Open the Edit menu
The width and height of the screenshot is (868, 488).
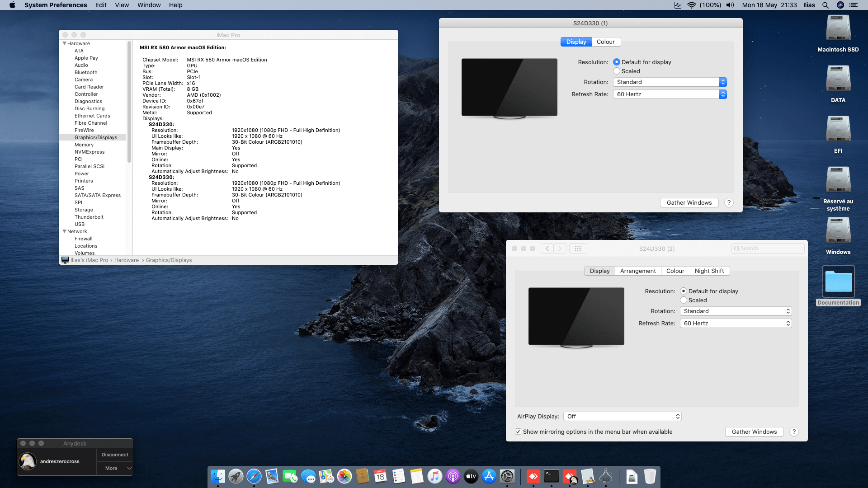(101, 5)
